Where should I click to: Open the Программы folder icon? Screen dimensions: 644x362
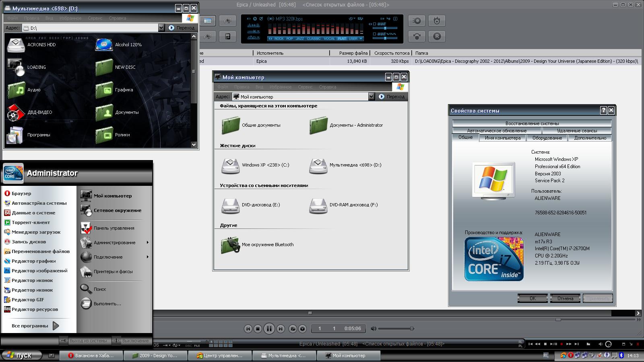(15, 135)
